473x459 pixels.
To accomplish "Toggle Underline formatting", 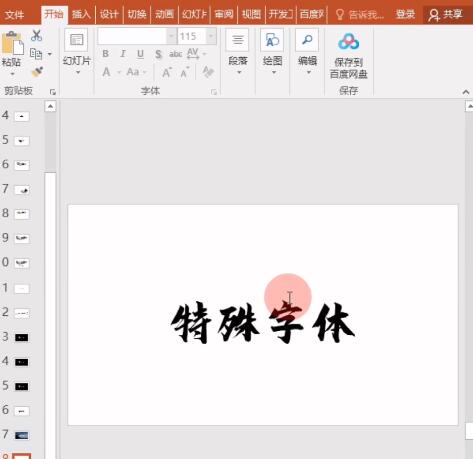I will tap(140, 54).
